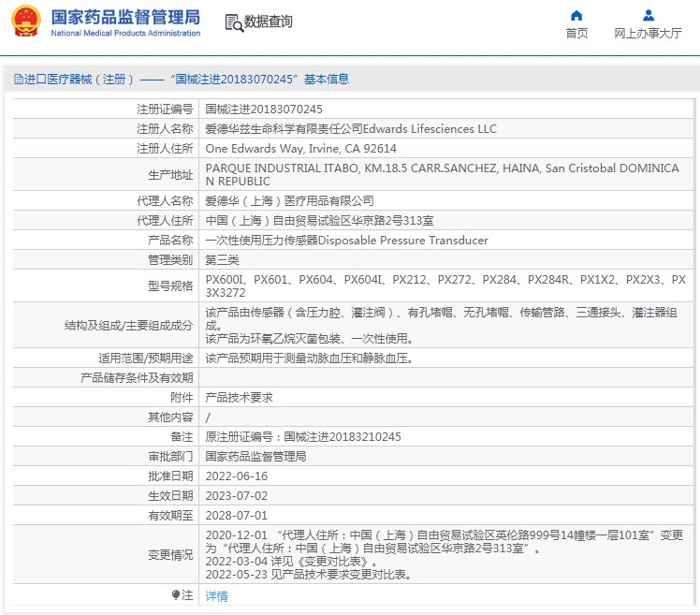Click the national emblem logo
Image resolution: width=700 pixels, height=615 pixels.
pos(26,21)
